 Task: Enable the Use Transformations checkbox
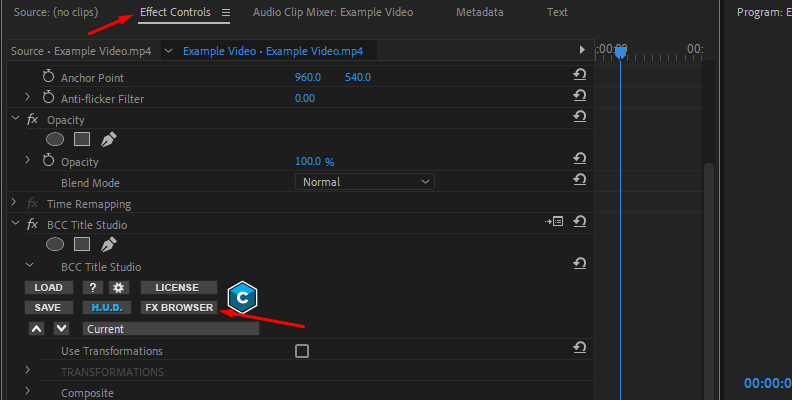tap(302, 351)
